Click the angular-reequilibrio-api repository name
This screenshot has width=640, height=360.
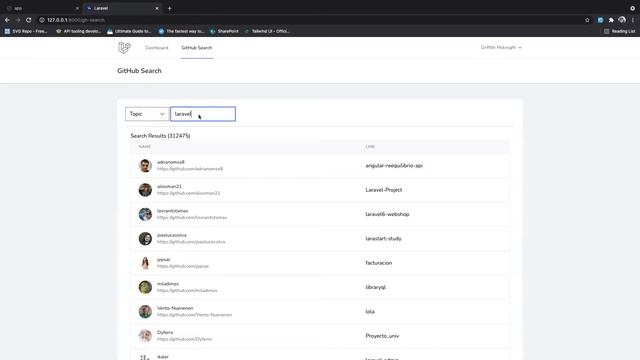pos(394,165)
